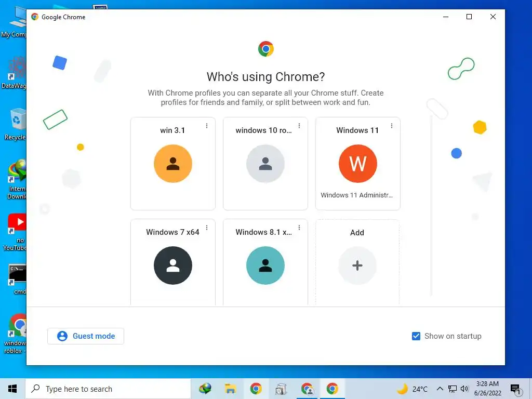Open the volume tray icon
This screenshot has height=399, width=532.
pos(464,389)
